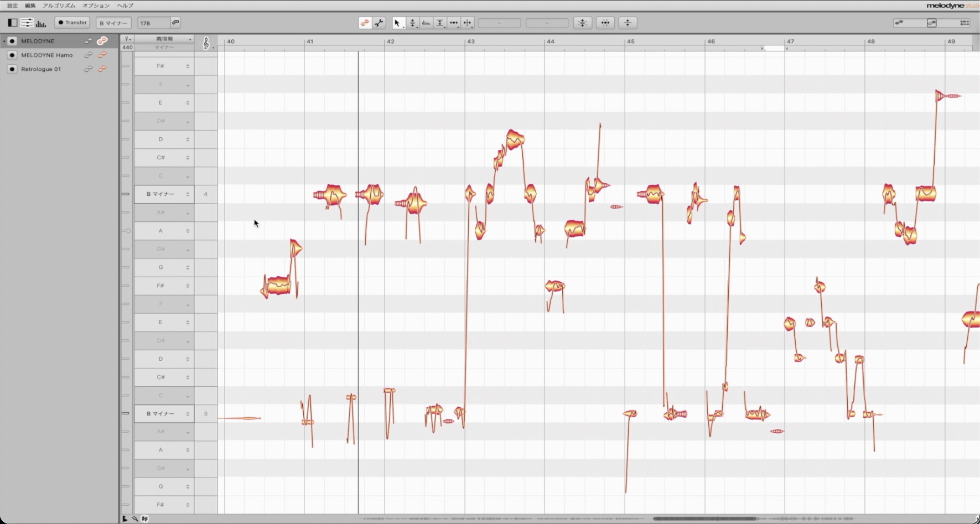Toggle orange edit blob for MELODYNE Hamo

click(x=102, y=55)
